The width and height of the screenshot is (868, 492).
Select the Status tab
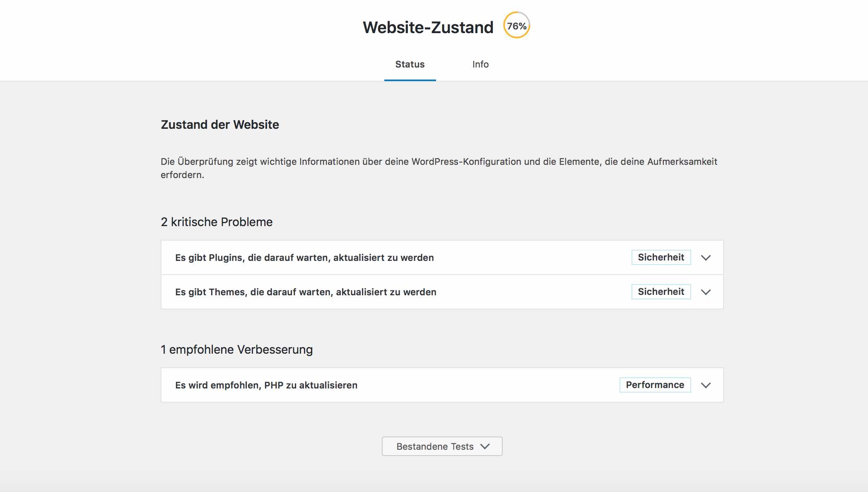[x=410, y=64]
